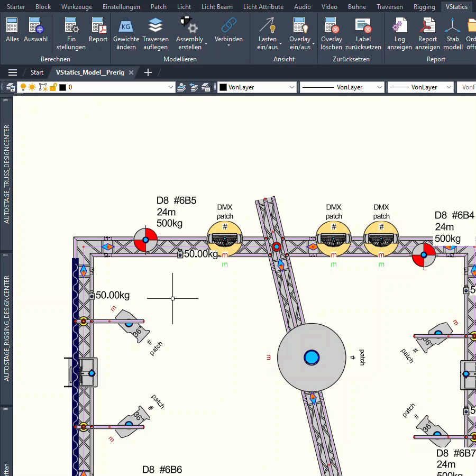The height and width of the screenshot is (476, 476).
Task: Click the Assembly erstellen icon
Action: [189, 25]
